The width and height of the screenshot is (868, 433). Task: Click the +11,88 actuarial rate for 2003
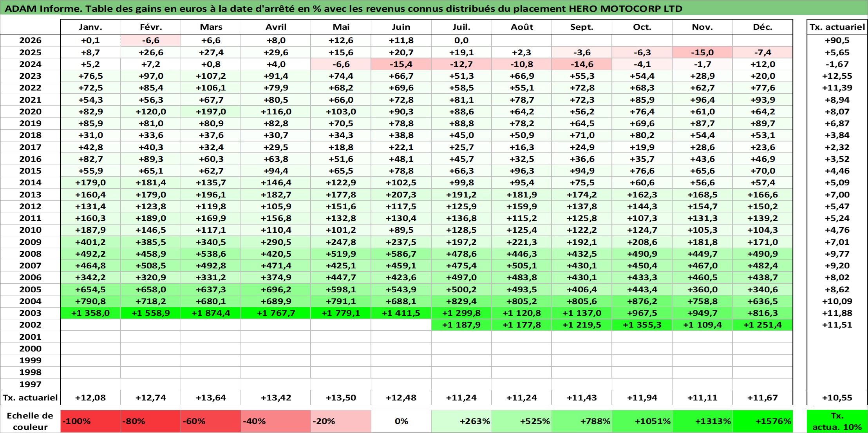(837, 313)
